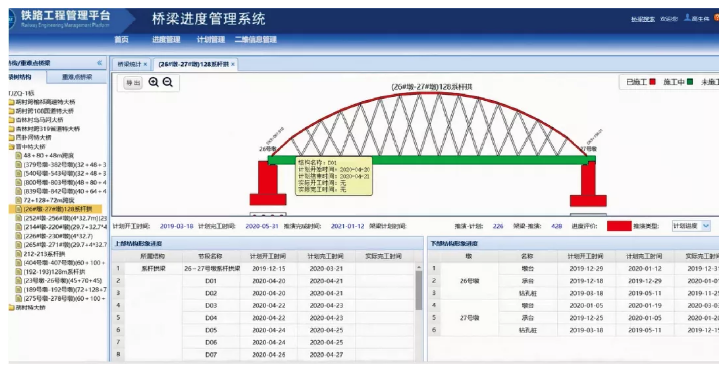This screenshot has width=726, height=367.
Task: Collapse the left tree panel with the « arrow
Action: 99,63
